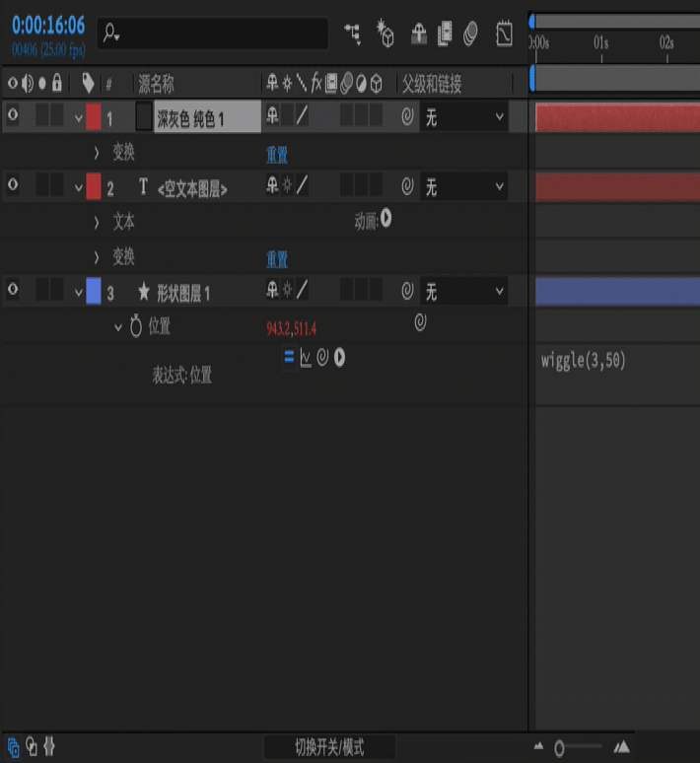
Task: Click the parent pick whip for 形状图层 1
Action: tap(407, 291)
